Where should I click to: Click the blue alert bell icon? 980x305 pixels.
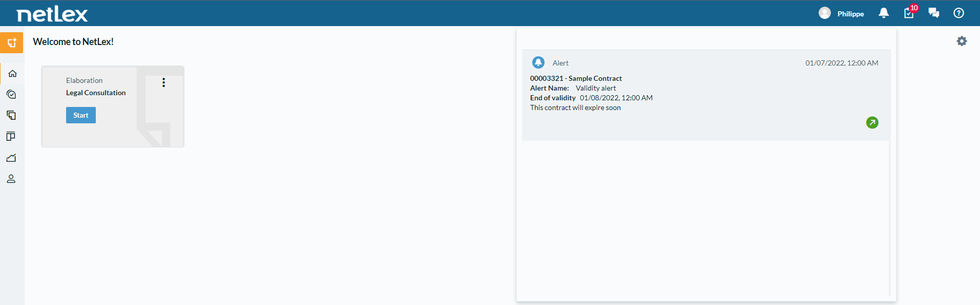[538, 62]
